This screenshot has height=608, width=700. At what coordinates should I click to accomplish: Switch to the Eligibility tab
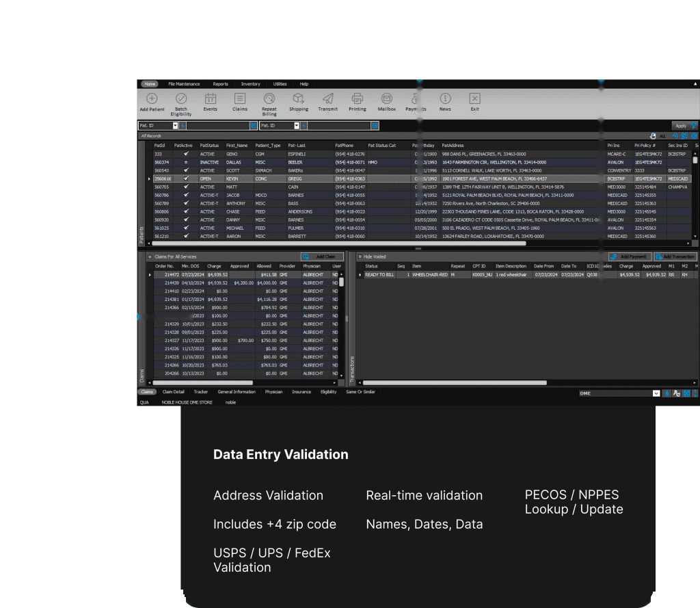point(329,392)
